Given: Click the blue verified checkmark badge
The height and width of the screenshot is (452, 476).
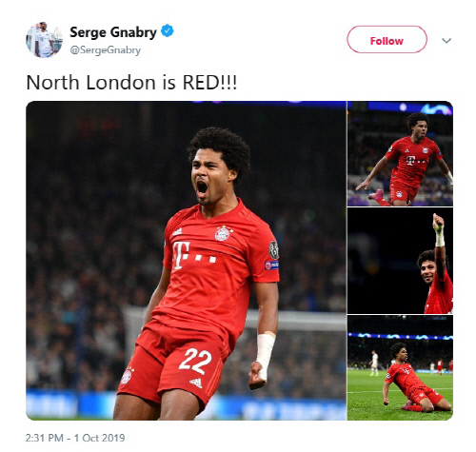Looking at the screenshot, I should point(168,31).
